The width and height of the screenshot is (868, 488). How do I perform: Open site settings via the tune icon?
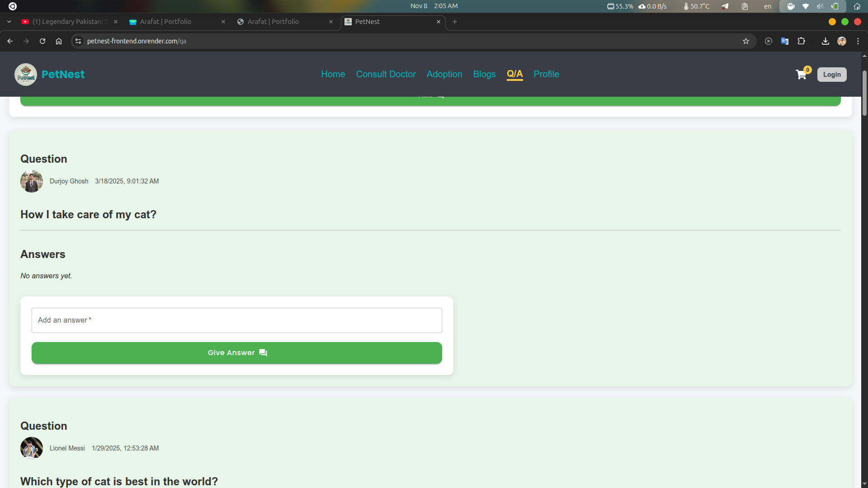pyautogui.click(x=78, y=41)
